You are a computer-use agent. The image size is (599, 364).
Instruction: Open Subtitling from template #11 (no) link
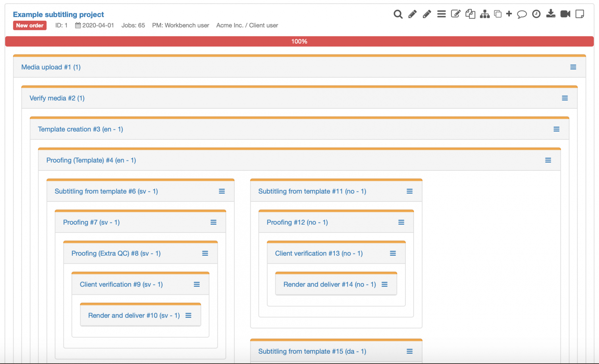[x=312, y=191]
